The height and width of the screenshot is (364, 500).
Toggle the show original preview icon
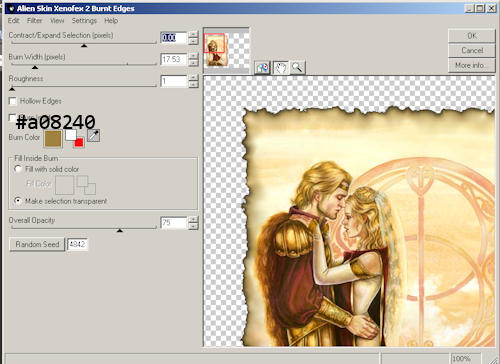pyautogui.click(x=262, y=68)
